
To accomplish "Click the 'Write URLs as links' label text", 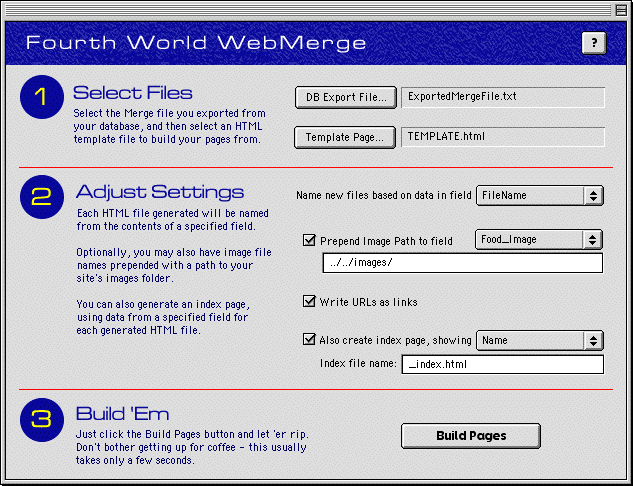I will point(368,302).
